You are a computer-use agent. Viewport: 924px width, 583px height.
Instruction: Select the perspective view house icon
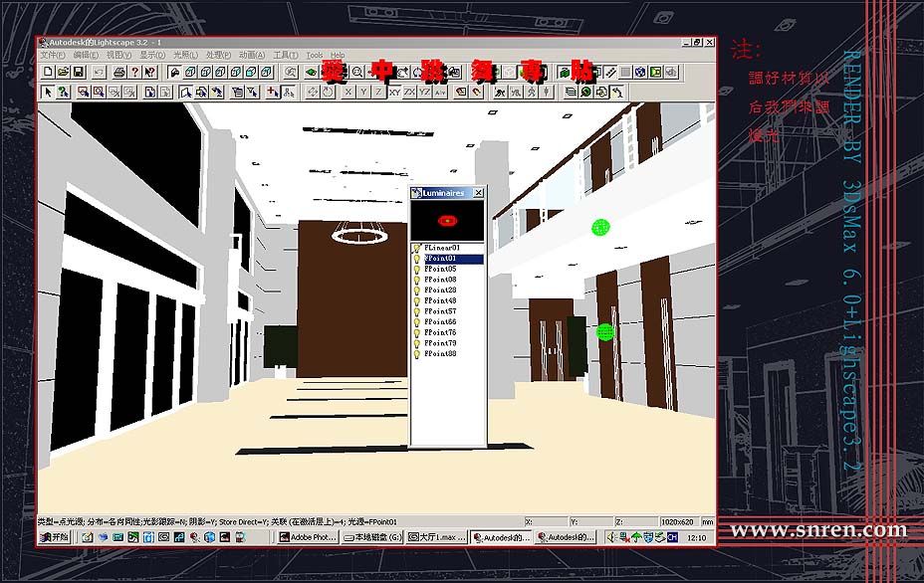(x=174, y=72)
